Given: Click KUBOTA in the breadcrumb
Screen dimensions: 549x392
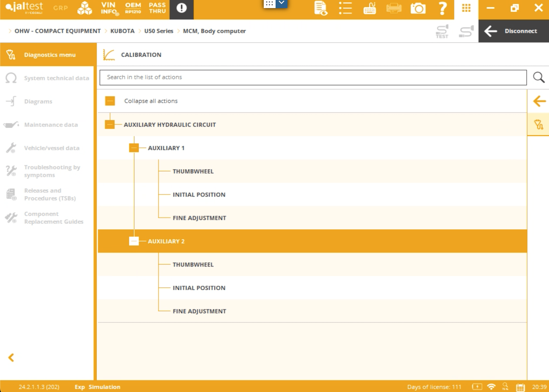Looking at the screenshot, I should pos(122,31).
